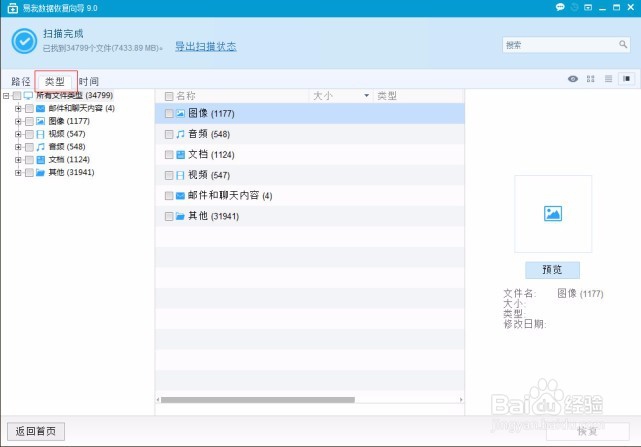Tick checkbox for 图像 (1177) list row
Screen dimensions: 641x447
(x=169, y=114)
